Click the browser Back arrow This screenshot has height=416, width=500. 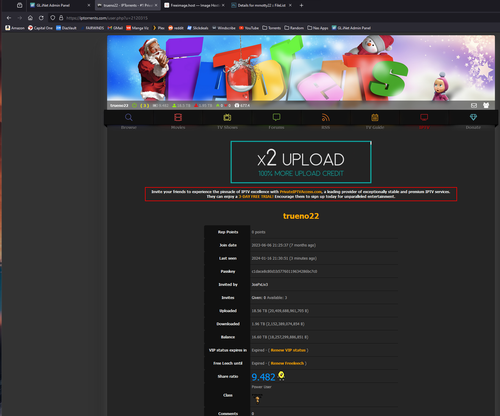click(9, 18)
